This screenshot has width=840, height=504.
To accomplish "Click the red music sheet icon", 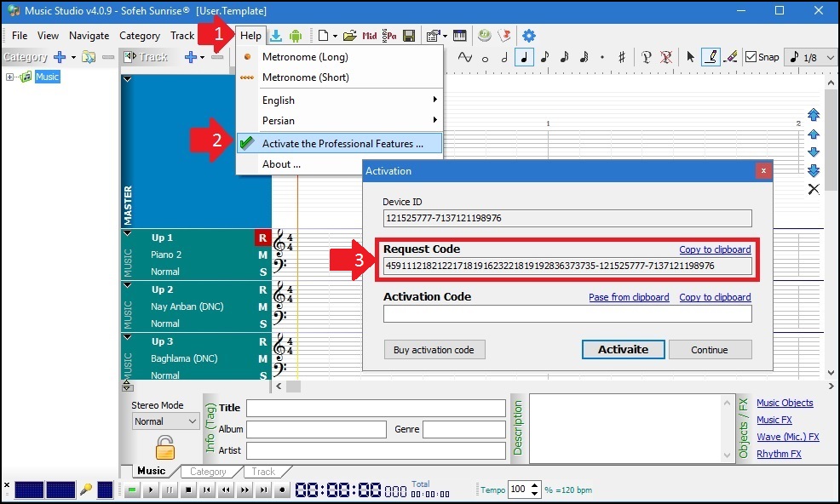I will (504, 36).
